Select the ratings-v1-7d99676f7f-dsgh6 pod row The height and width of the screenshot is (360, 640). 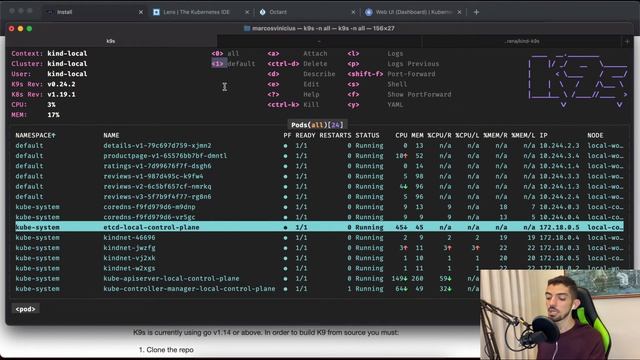tap(319, 166)
